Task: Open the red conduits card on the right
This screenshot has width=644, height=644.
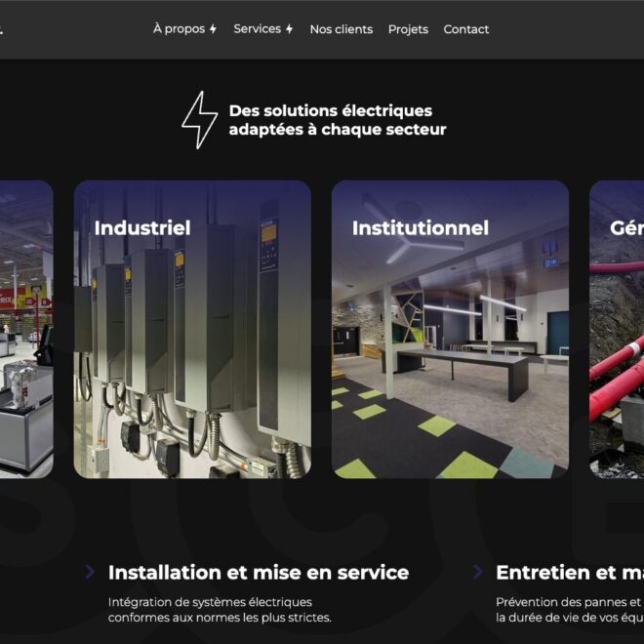Action: 617,332
